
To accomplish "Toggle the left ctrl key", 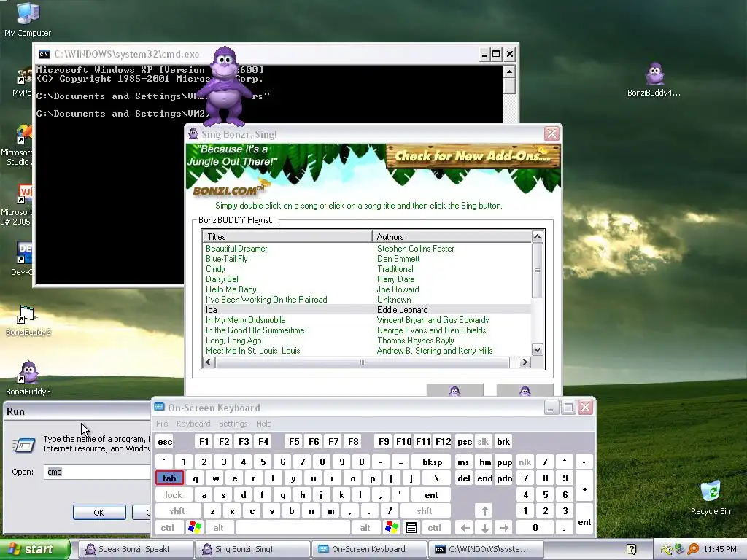I will pos(167,528).
